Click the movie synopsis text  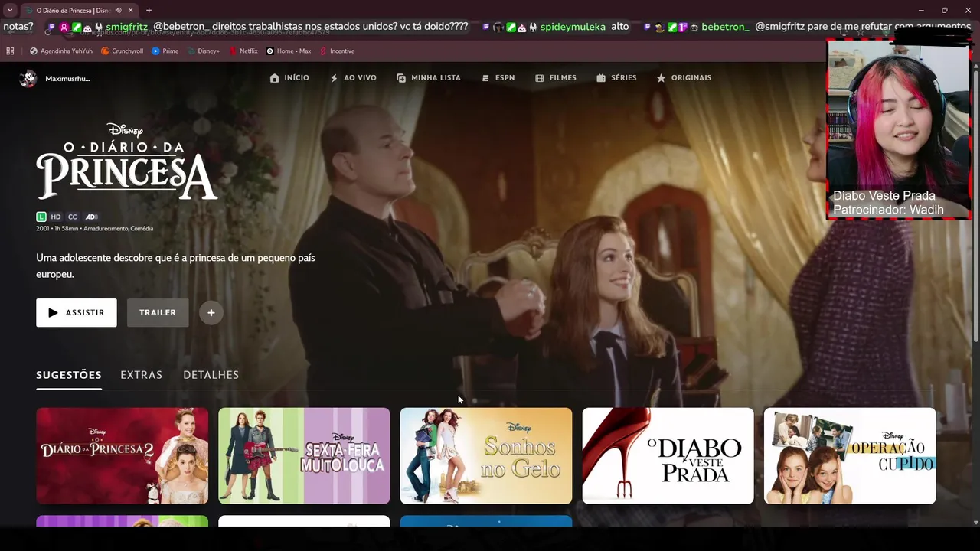point(175,266)
